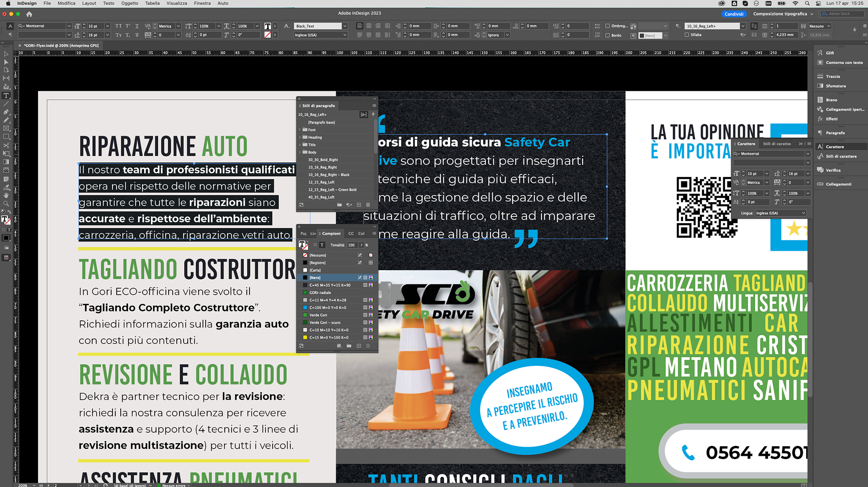The height and width of the screenshot is (487, 868).
Task: Open font size dropdown 10 pt
Action: pos(107,26)
